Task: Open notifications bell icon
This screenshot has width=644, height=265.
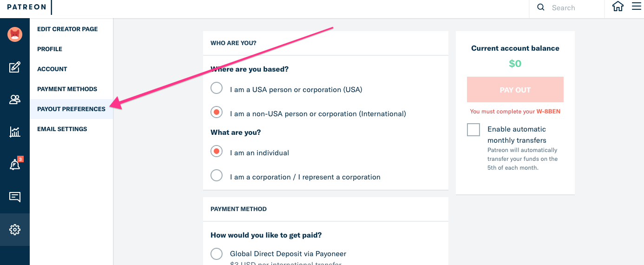Action: [x=15, y=165]
